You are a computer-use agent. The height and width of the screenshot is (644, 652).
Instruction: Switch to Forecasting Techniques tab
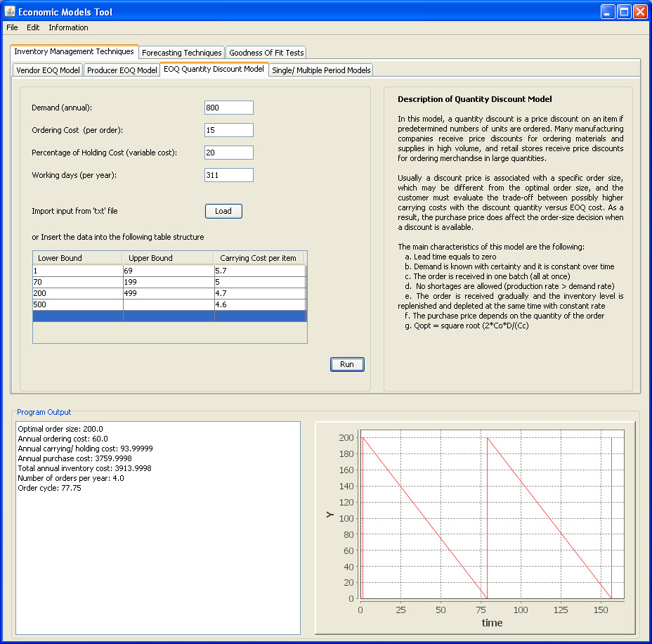click(182, 53)
